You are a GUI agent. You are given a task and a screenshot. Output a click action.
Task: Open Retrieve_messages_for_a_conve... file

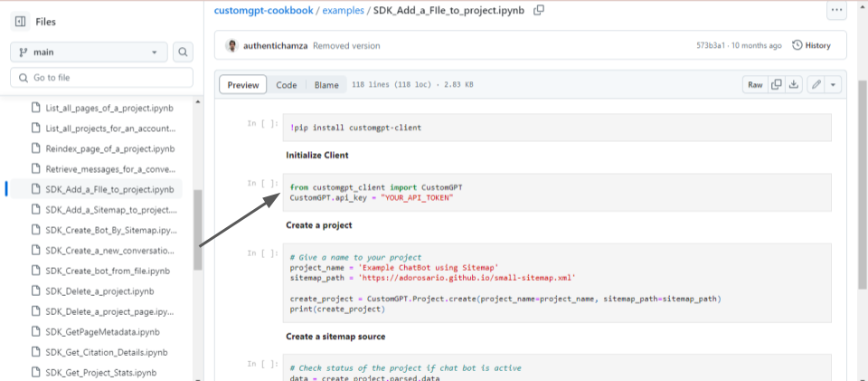point(110,169)
